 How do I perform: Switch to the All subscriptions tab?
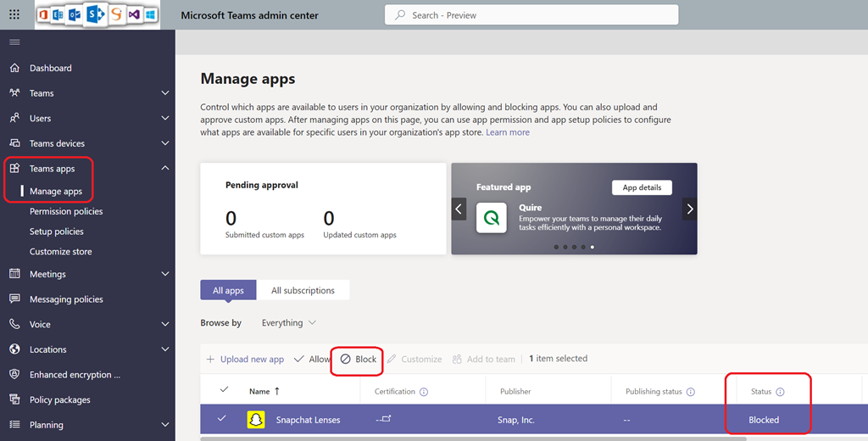pos(303,291)
